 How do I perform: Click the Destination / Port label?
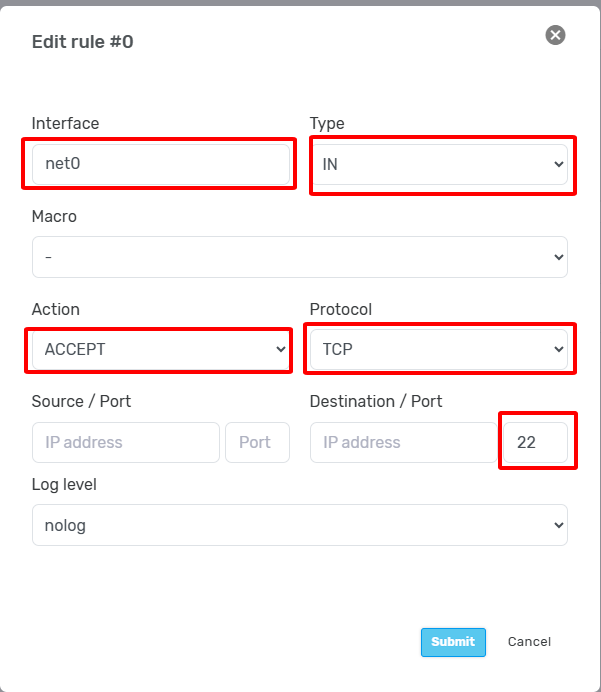point(376,401)
